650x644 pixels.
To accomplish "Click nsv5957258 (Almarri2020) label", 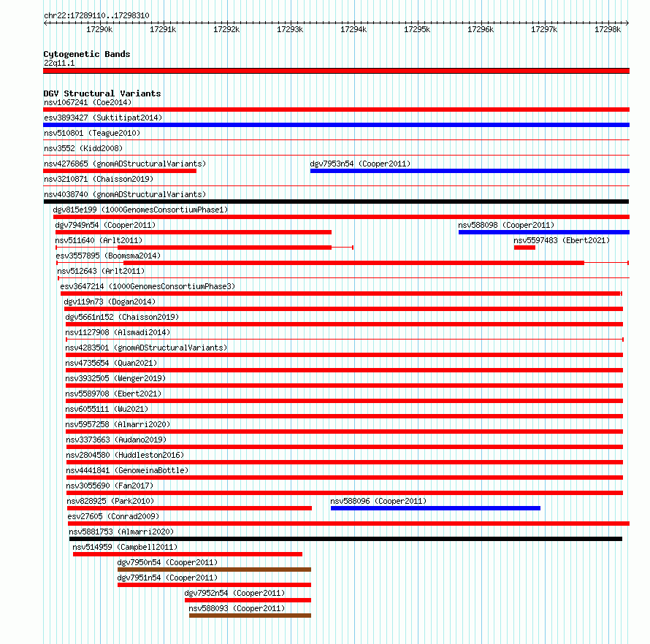I will 118,424.
